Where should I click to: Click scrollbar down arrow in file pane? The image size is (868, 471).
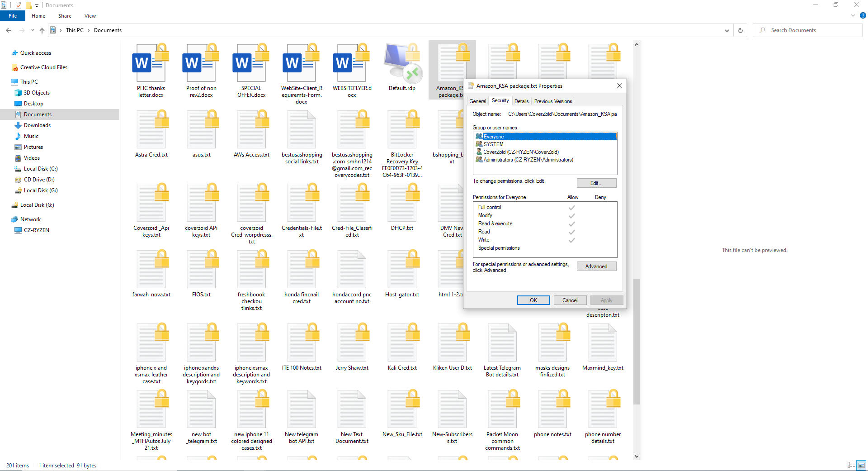[637, 457]
